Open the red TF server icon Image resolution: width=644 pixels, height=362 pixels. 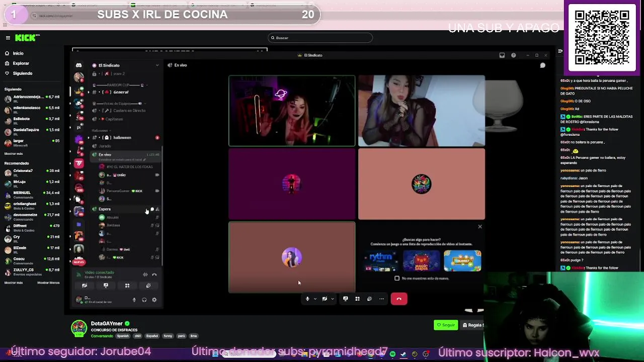[x=78, y=163]
